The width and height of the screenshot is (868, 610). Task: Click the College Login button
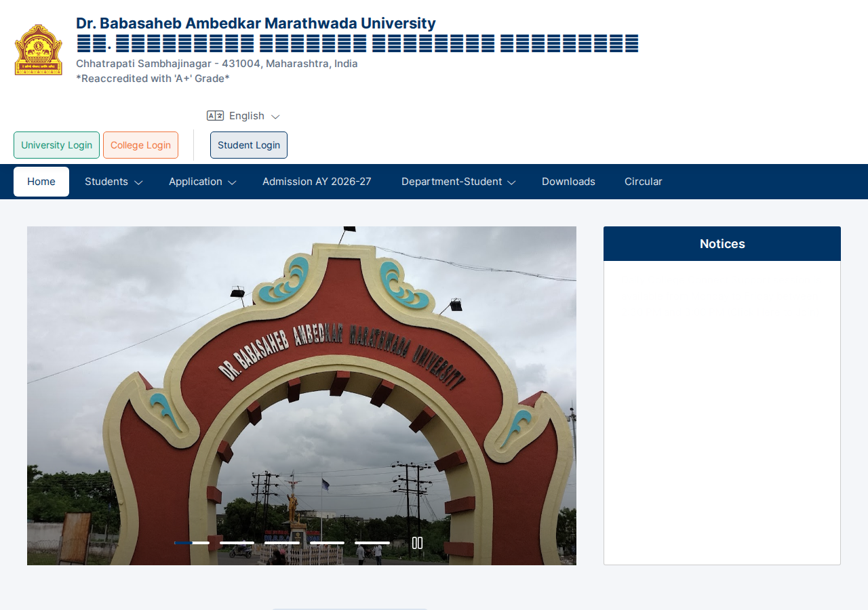click(x=140, y=145)
